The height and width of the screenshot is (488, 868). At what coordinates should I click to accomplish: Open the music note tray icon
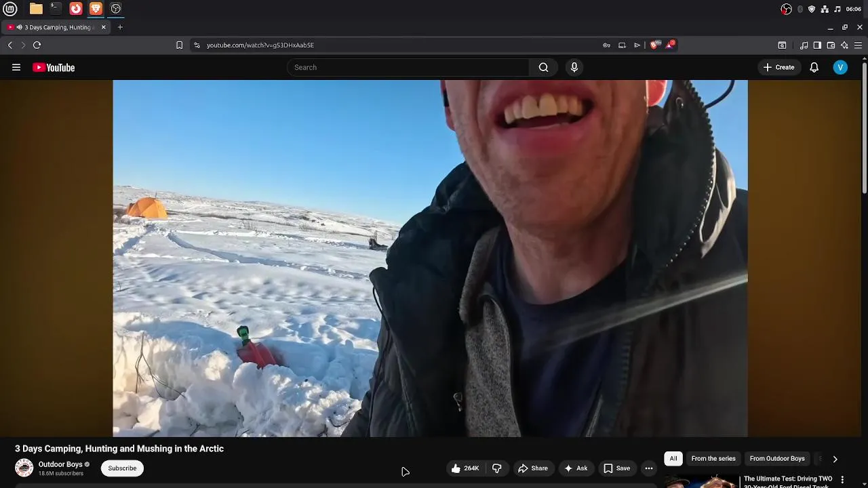tap(837, 9)
